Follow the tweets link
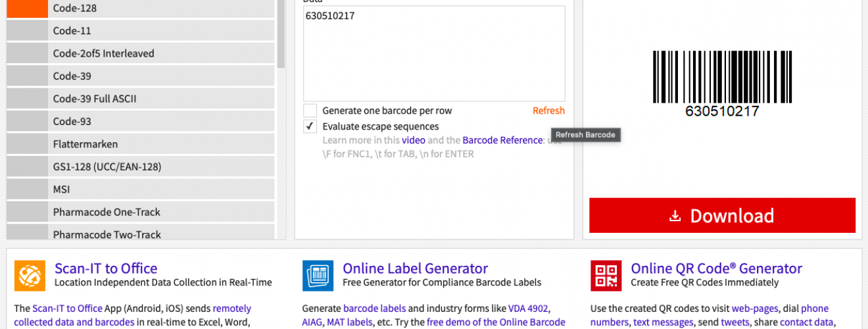868x329 pixels. 735,322
